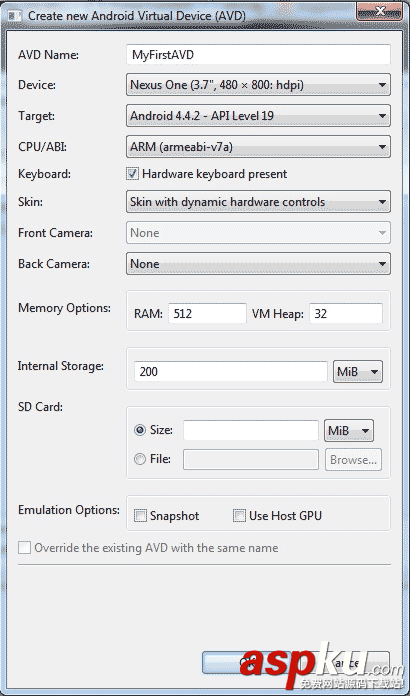Click the Android icon in the title bar
This screenshot has height=696, width=410.
(15, 16)
